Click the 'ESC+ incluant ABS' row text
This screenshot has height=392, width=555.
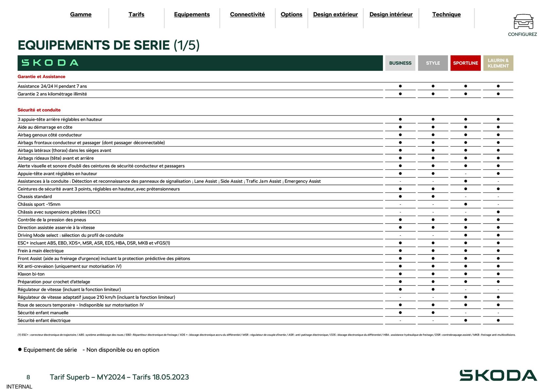point(94,243)
